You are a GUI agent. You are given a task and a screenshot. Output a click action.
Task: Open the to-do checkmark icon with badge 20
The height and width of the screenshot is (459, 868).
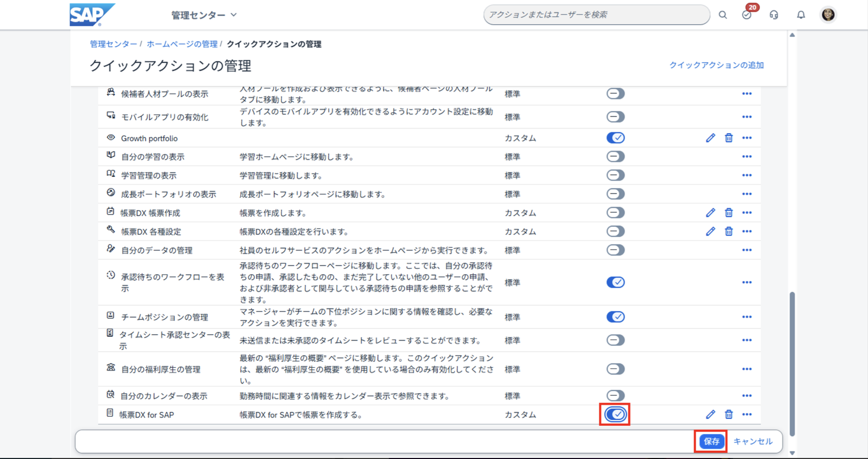tap(746, 15)
